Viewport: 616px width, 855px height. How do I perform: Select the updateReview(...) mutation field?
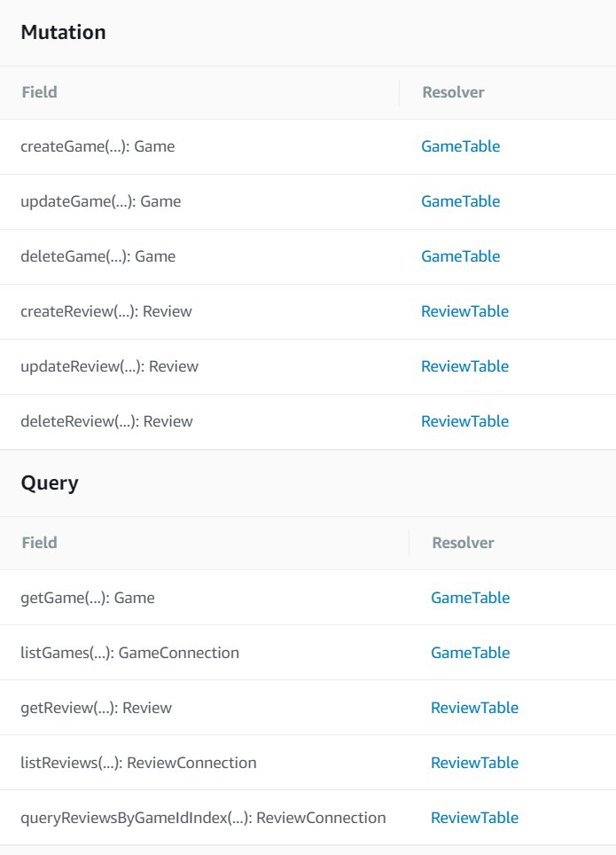pos(109,366)
